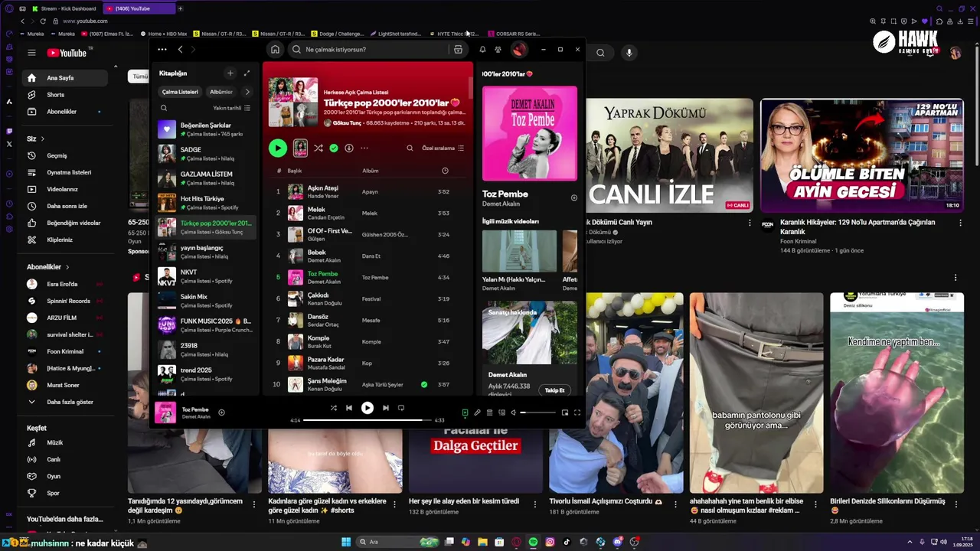Filter library by Çalma Listeleri
Viewport: 980px width, 551px height.
[x=180, y=92]
